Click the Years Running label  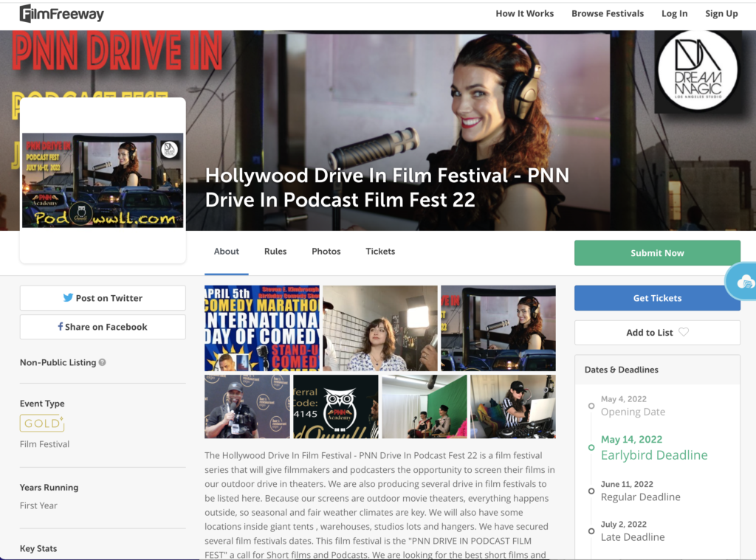(49, 487)
